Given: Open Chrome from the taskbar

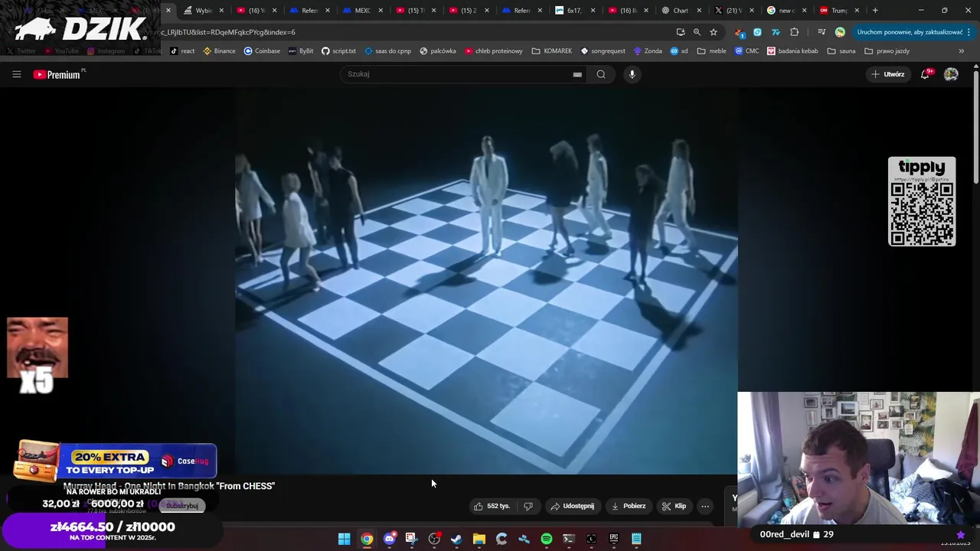Looking at the screenshot, I should coord(367,539).
